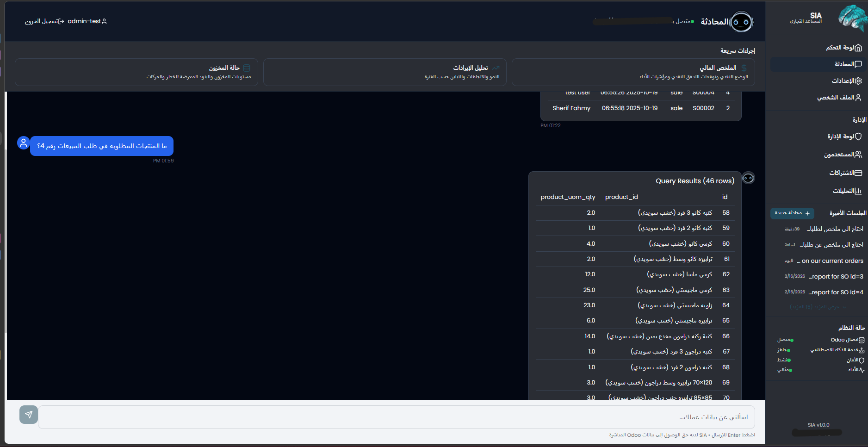
Task: Click the S00002 order cell
Action: [703, 108]
